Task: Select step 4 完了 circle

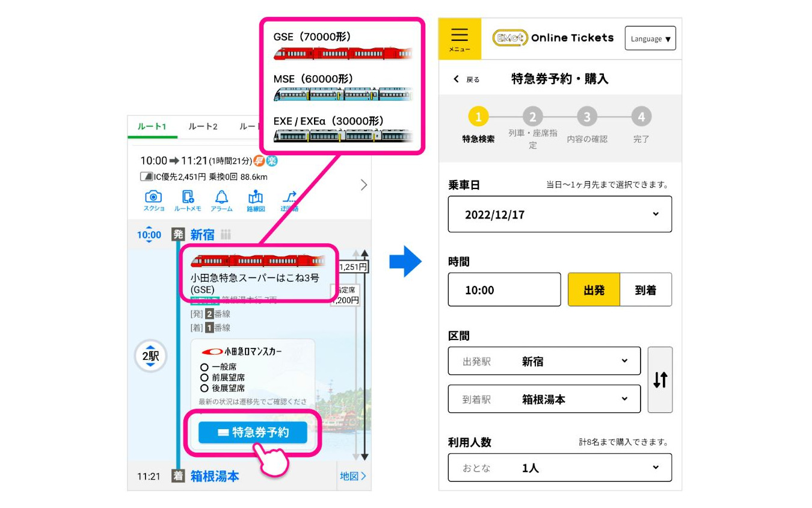Action: 641,117
